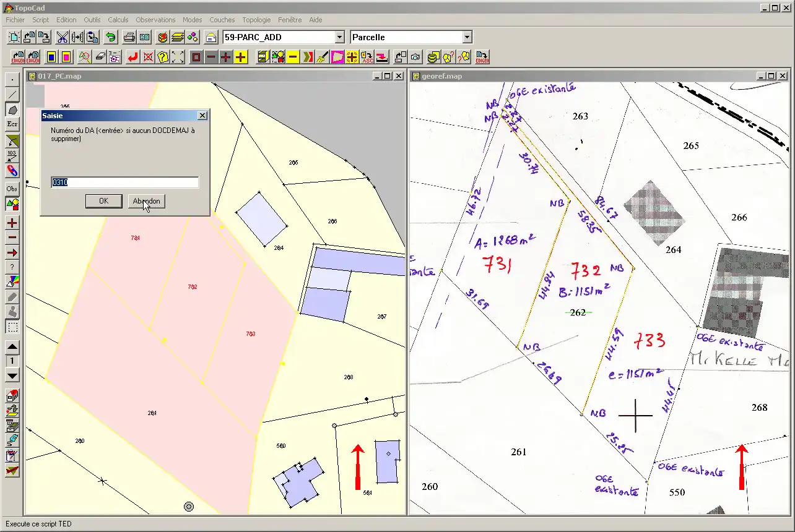This screenshot has width=795, height=532.
Task: Open the Modes menu
Action: pyautogui.click(x=193, y=20)
